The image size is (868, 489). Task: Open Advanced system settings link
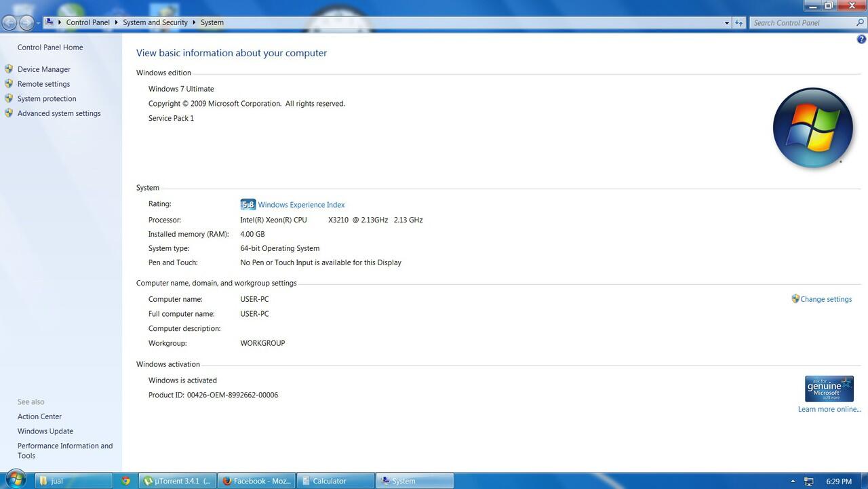[59, 113]
